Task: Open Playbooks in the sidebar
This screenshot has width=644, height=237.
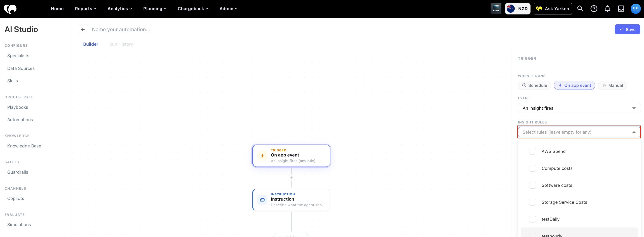Action: (x=18, y=107)
